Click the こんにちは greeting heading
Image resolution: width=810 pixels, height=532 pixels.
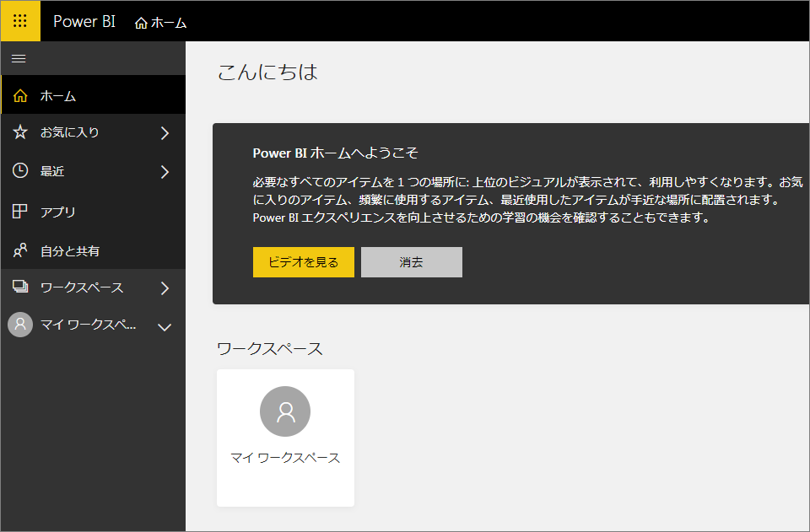(x=267, y=73)
